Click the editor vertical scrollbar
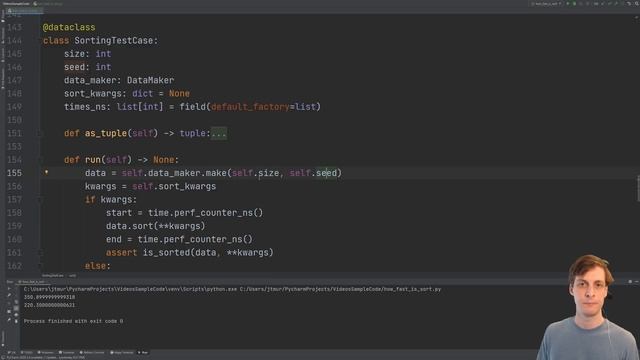This screenshot has height=360, width=640. 638,188
